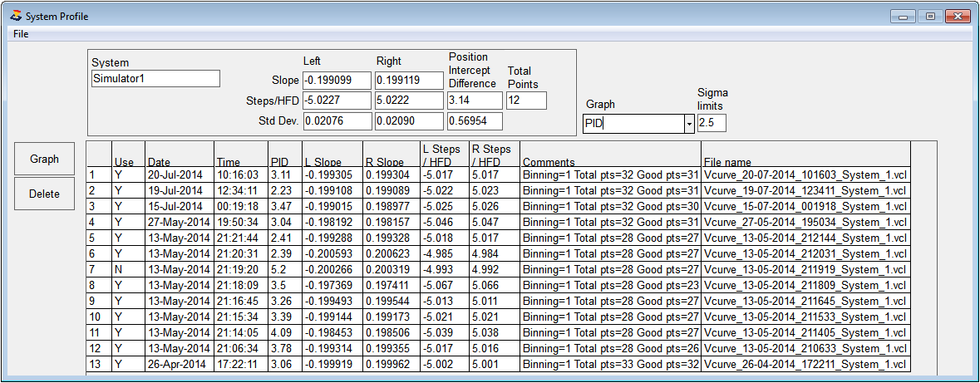980x383 pixels.
Task: Click the Date column header
Action: point(180,155)
